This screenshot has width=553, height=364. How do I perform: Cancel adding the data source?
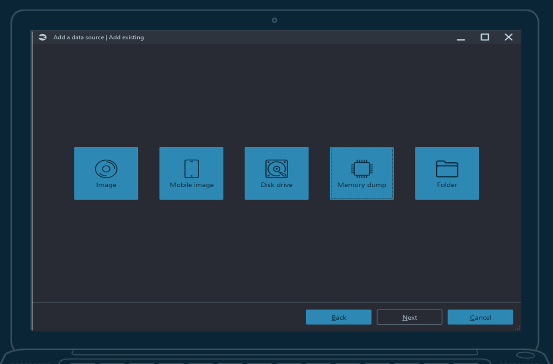480,317
